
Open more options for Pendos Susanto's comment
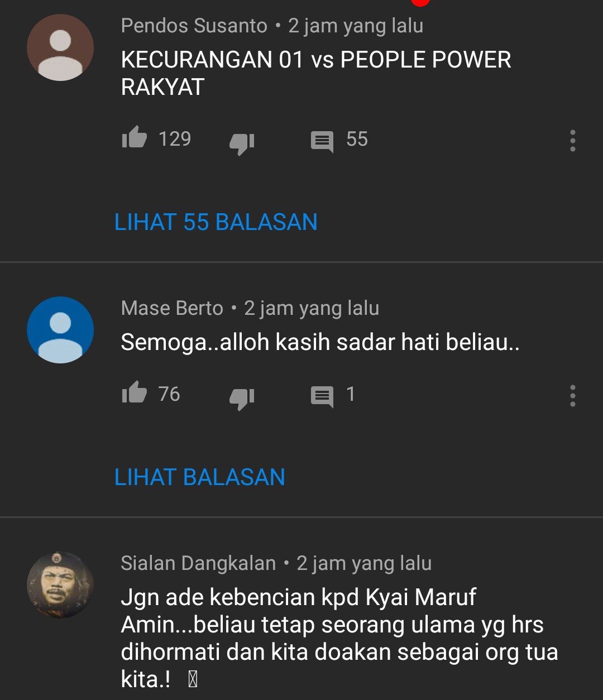(x=573, y=141)
